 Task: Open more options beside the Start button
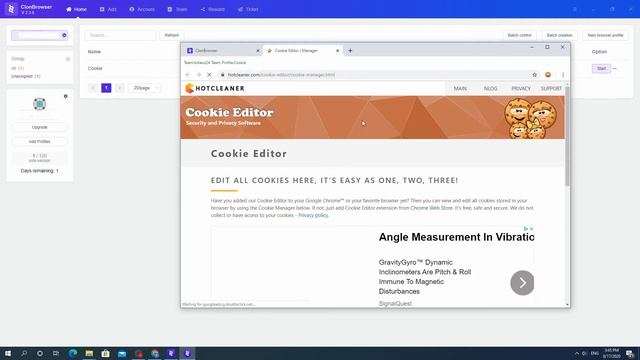tap(615, 69)
